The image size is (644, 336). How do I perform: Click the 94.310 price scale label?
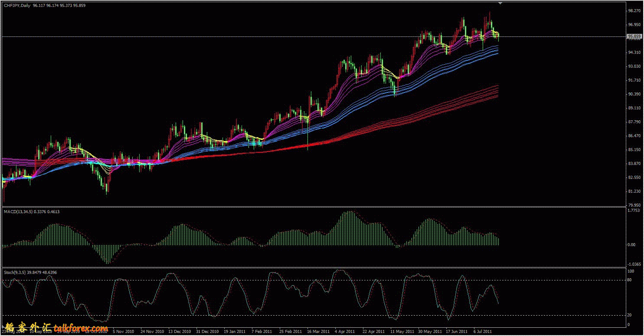pos(634,53)
